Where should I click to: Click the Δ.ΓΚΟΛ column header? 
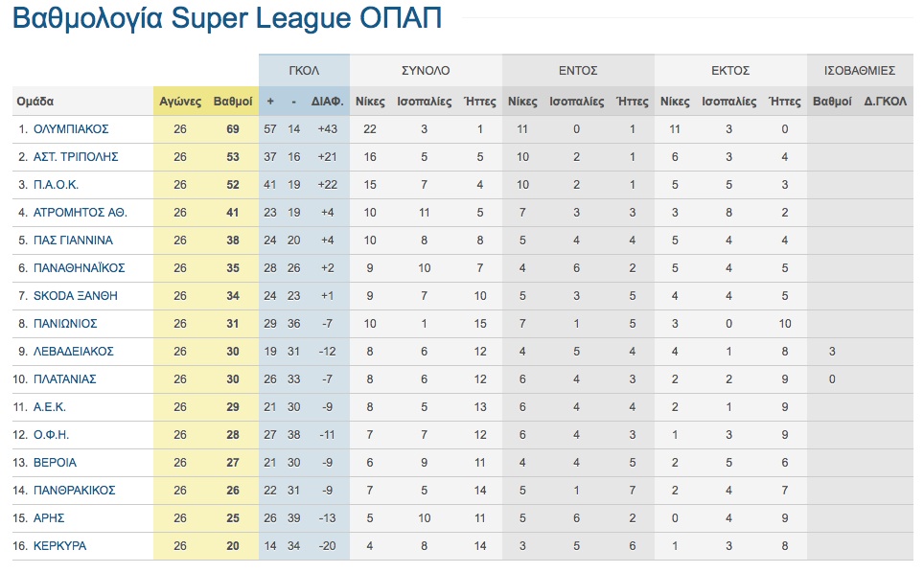(x=886, y=101)
